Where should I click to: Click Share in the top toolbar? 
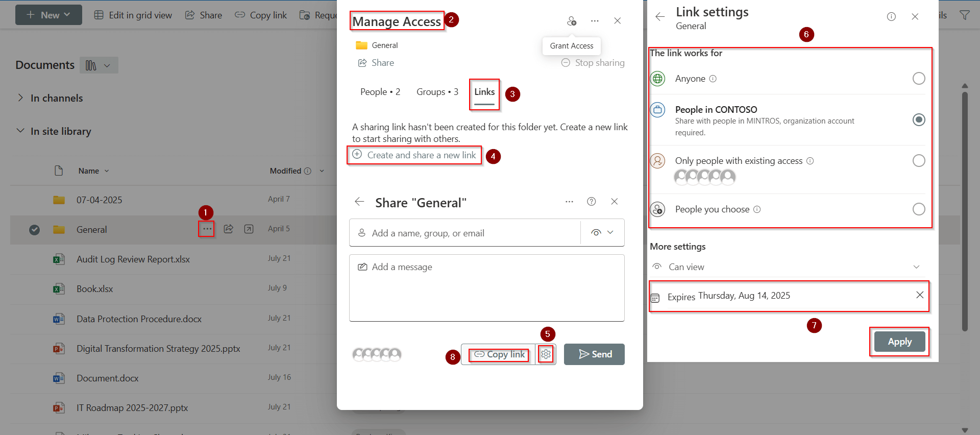pyautogui.click(x=204, y=15)
